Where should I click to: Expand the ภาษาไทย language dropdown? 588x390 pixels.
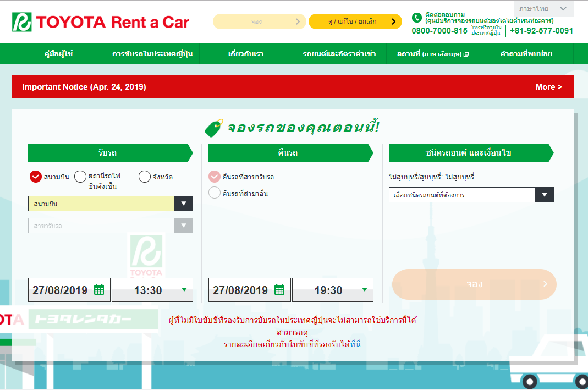coord(543,9)
